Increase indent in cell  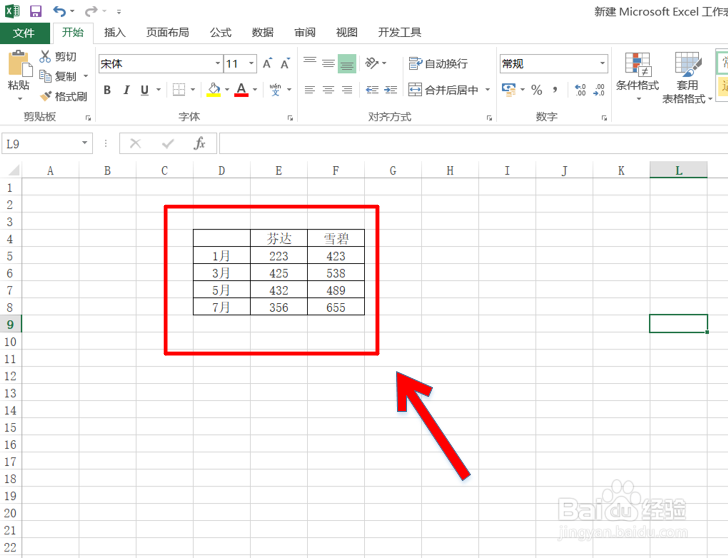click(x=390, y=90)
